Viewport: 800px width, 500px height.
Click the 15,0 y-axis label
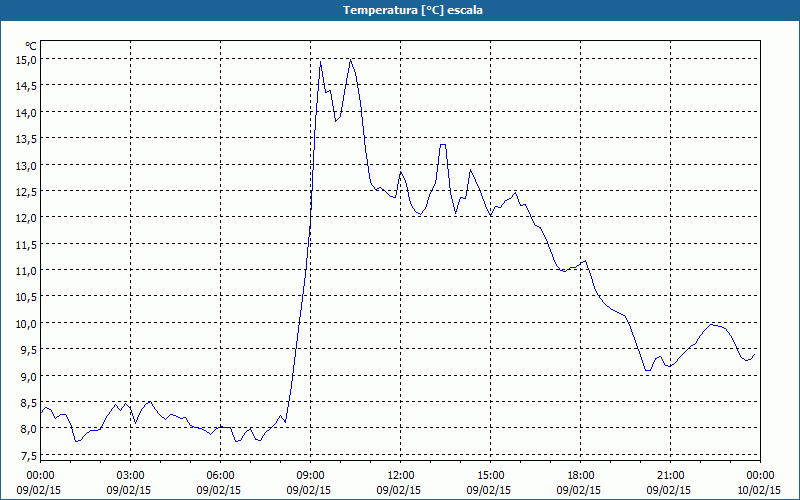pyautogui.click(x=26, y=60)
